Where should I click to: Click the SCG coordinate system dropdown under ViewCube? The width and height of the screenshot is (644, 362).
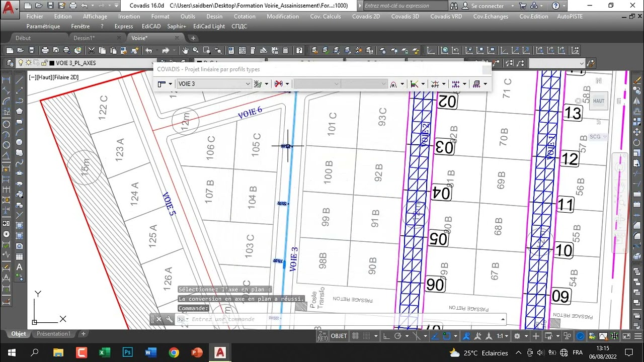click(598, 137)
